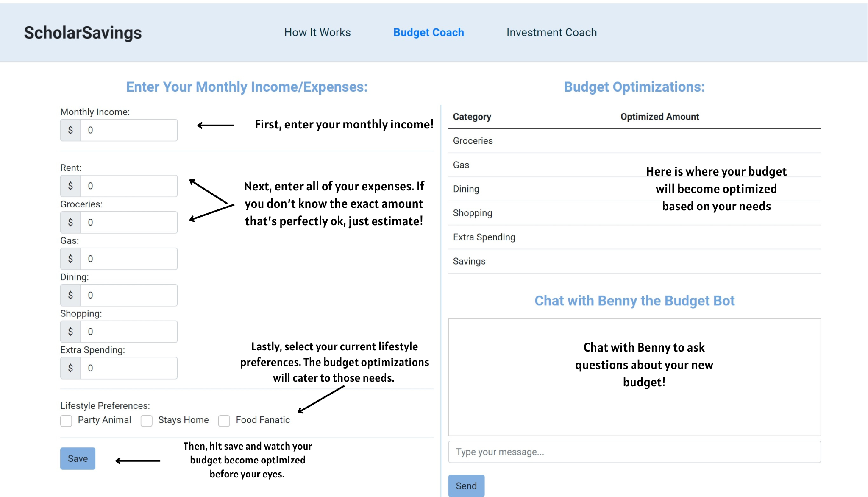The height and width of the screenshot is (497, 868).
Task: Select the Rent expense field
Action: point(128,186)
